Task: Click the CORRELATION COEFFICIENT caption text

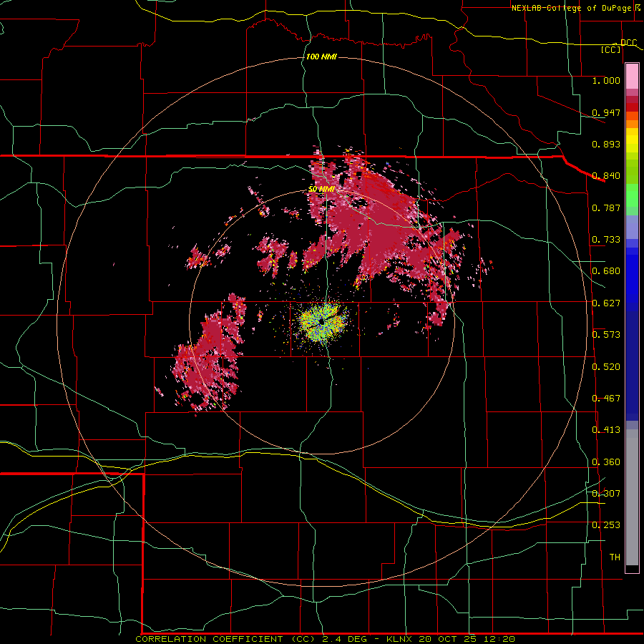Action: (209, 639)
